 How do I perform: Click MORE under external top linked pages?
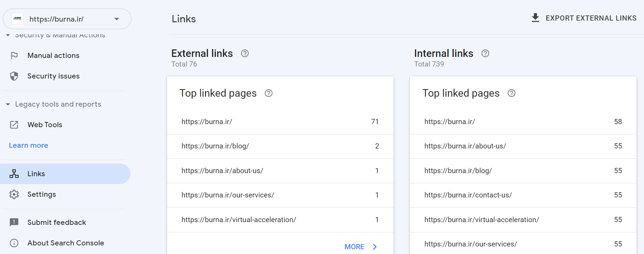[360, 247]
